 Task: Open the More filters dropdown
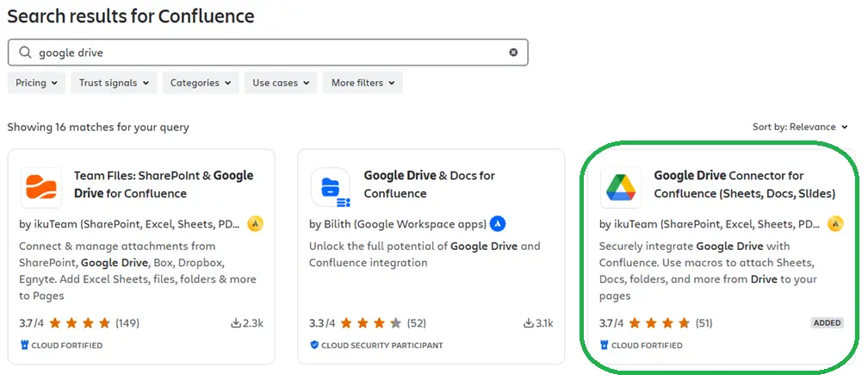pos(363,83)
